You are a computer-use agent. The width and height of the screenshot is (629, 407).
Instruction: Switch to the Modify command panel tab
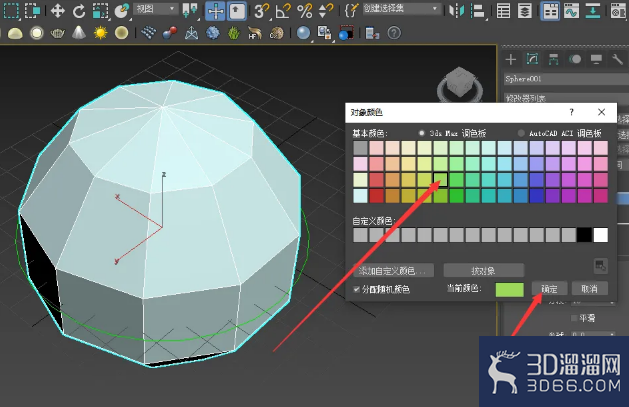[x=532, y=59]
